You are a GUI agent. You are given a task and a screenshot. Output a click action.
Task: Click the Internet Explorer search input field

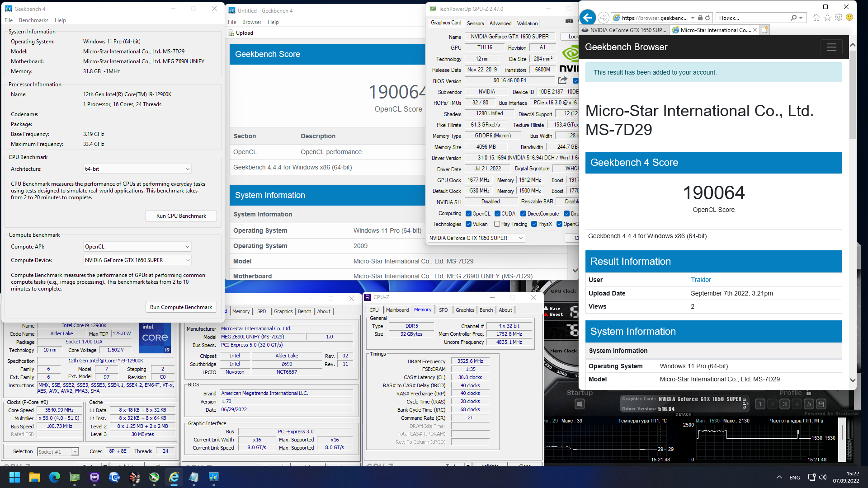753,18
